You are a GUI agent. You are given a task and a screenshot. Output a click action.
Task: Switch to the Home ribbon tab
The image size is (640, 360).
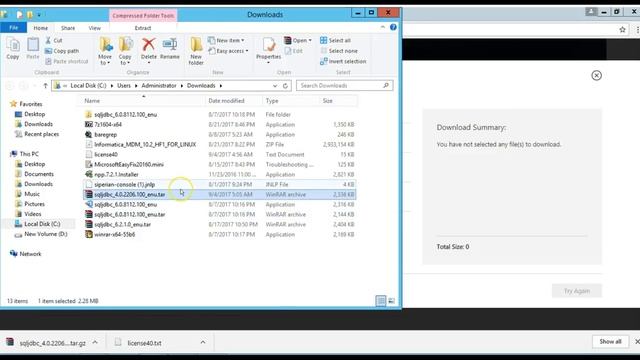pyautogui.click(x=40, y=28)
